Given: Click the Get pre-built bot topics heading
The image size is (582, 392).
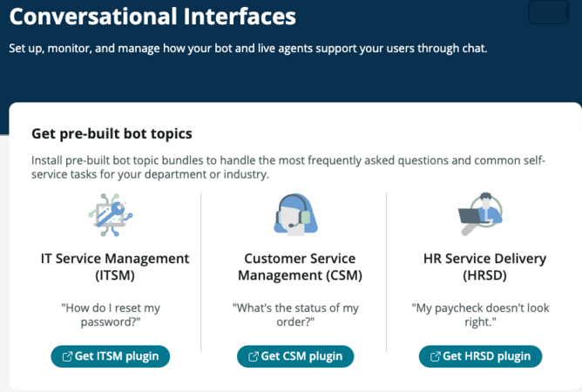Looking at the screenshot, I should tap(112, 133).
